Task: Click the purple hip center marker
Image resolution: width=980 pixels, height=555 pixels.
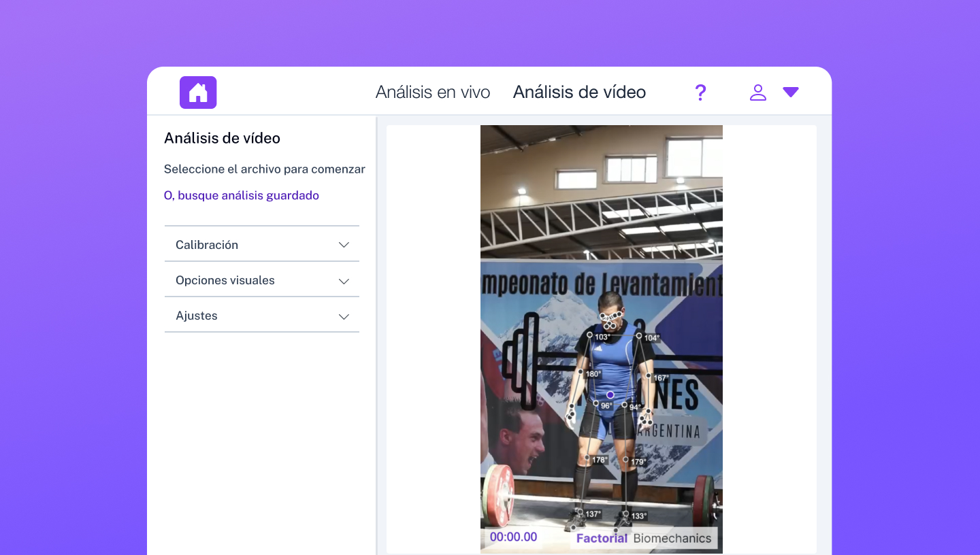Action: tap(610, 394)
